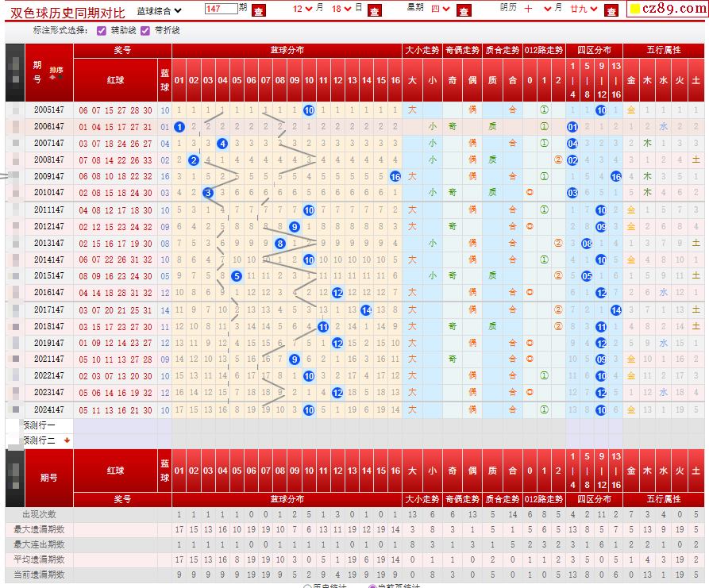709x588 pixels.
Task: Click the 四区 ball 01 in row 2006147
Action: (x=572, y=127)
